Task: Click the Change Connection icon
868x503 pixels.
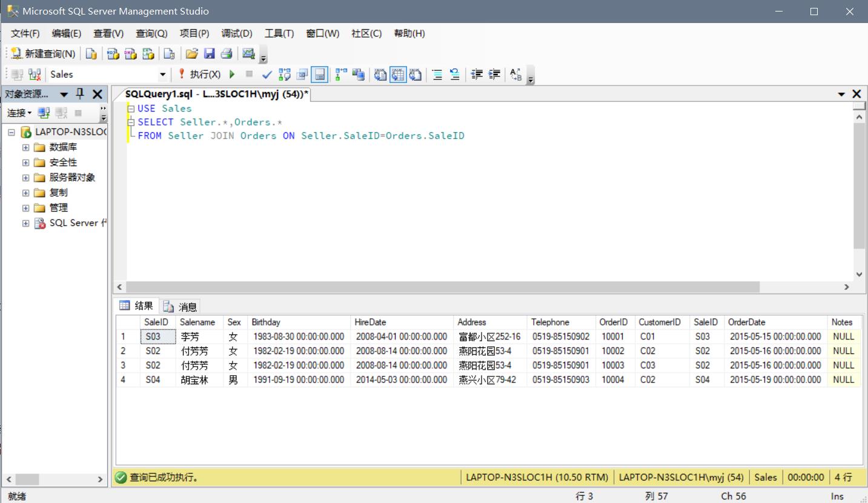Action: pyautogui.click(x=35, y=75)
